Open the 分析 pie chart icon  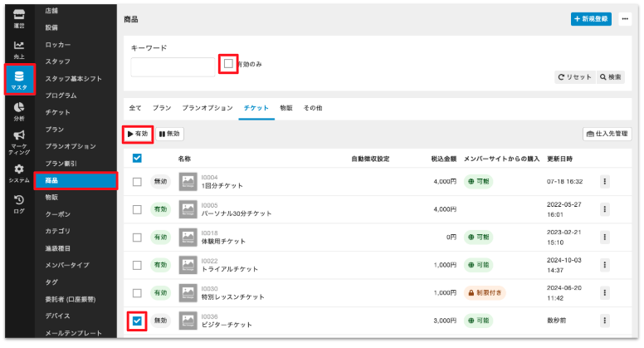pyautogui.click(x=18, y=108)
